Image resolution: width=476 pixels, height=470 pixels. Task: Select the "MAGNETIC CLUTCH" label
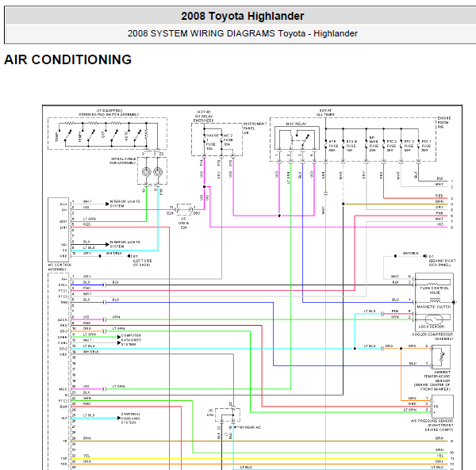434,307
